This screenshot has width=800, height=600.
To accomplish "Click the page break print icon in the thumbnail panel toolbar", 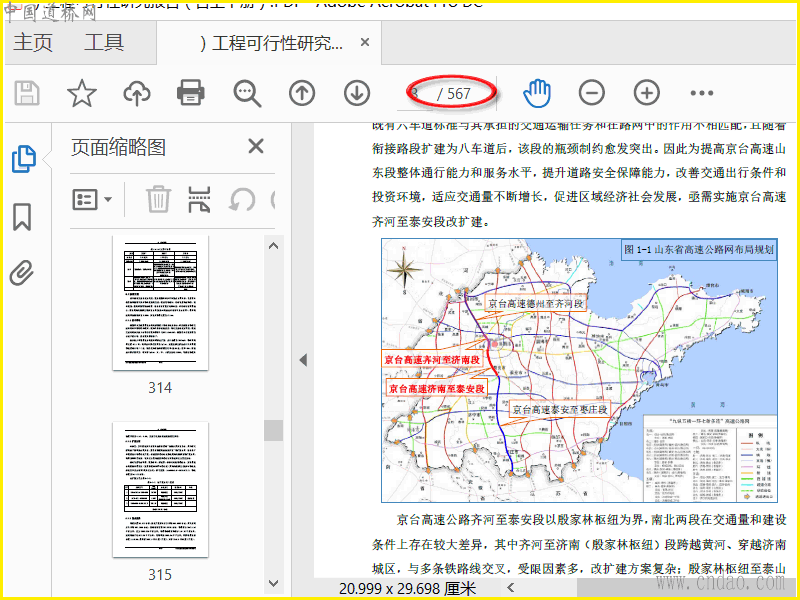I will pyautogui.click(x=199, y=199).
